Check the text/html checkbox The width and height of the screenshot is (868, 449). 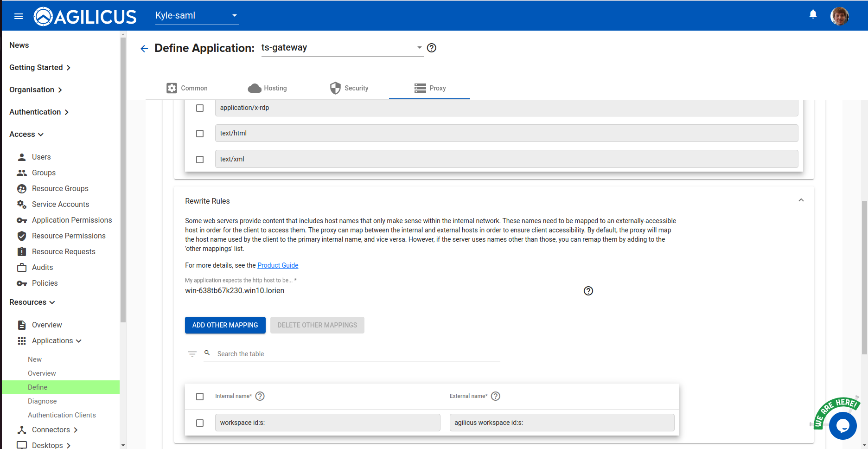click(x=200, y=134)
